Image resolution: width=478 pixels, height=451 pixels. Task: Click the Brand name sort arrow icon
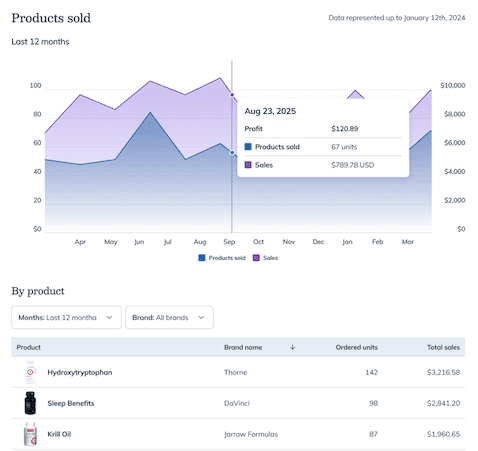(292, 347)
